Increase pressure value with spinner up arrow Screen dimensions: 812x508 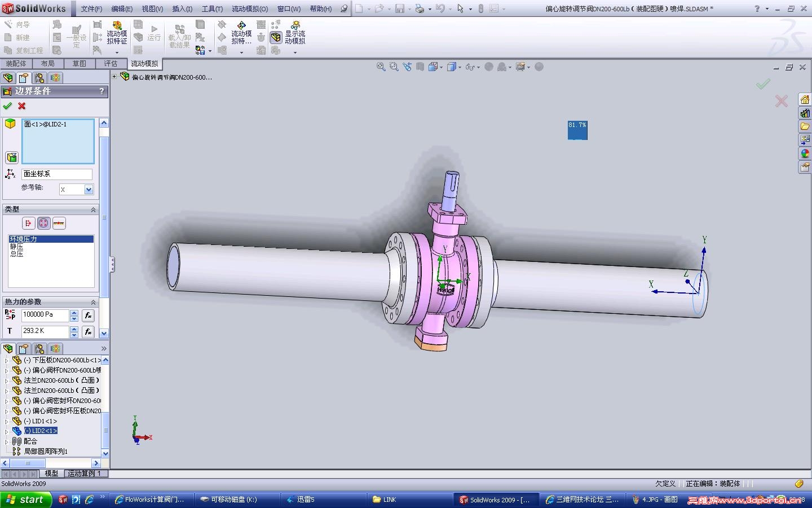(x=74, y=312)
